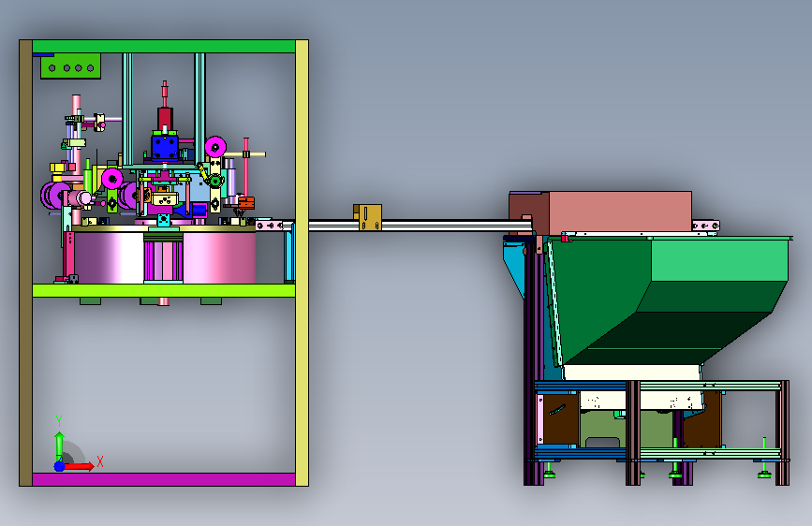Image resolution: width=812 pixels, height=526 pixels.
Task: Select the green top frame beam
Action: coord(164,46)
